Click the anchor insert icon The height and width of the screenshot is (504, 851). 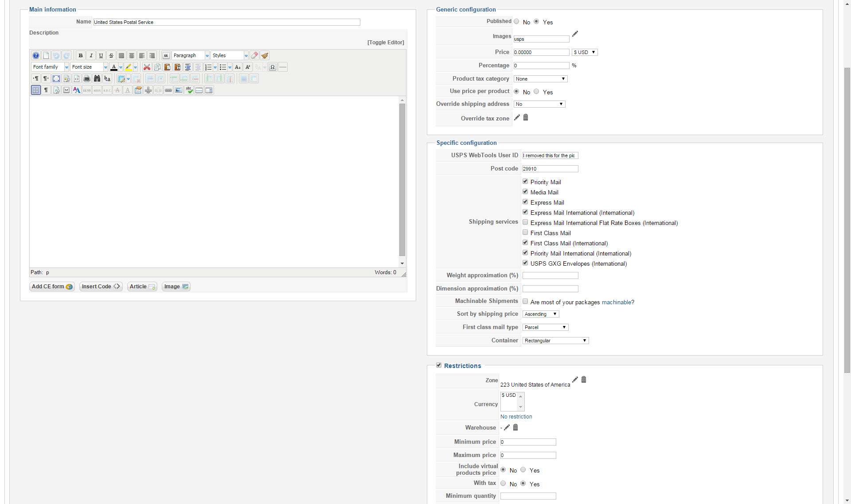click(x=148, y=90)
